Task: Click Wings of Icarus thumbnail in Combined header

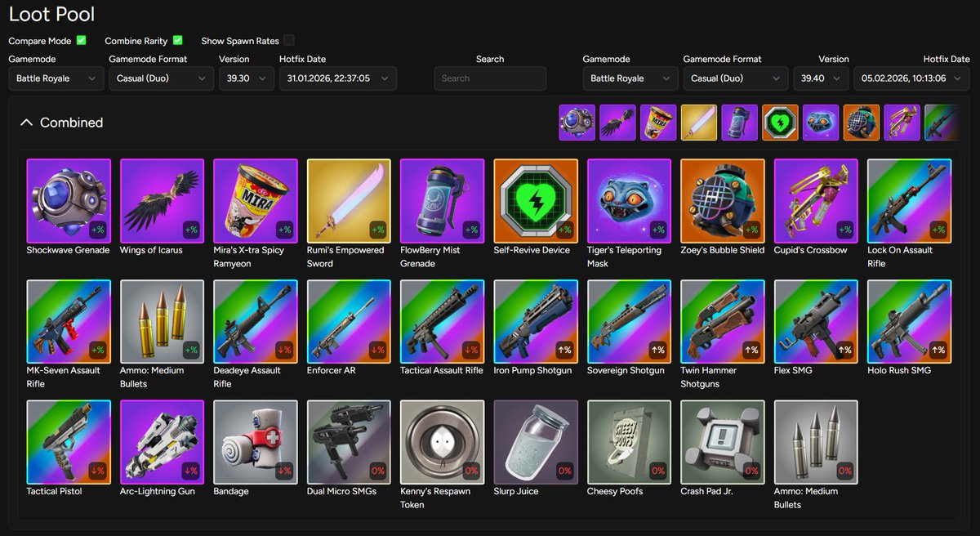Action: (x=617, y=123)
